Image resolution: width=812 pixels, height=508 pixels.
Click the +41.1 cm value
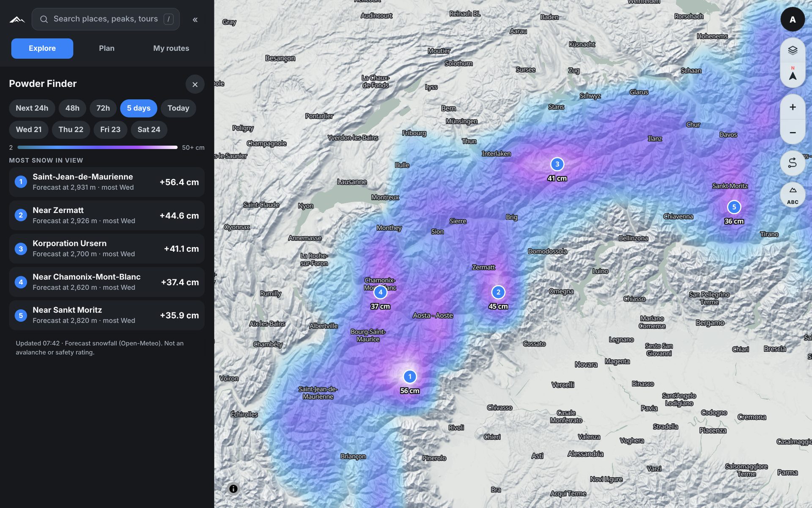pos(181,249)
